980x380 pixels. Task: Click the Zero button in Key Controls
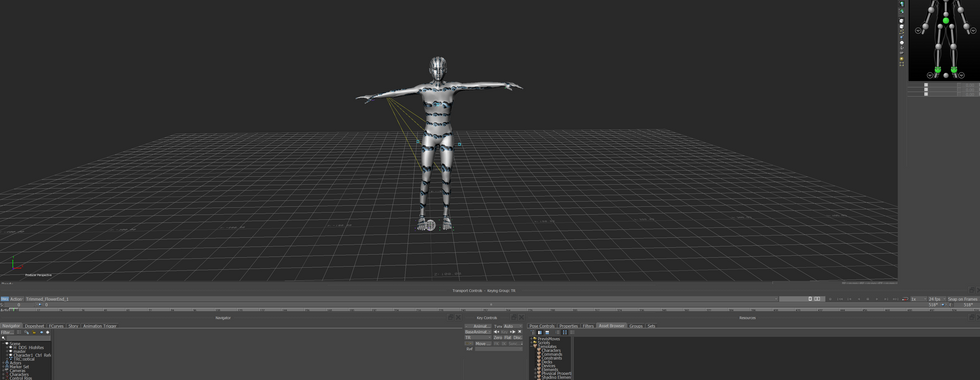pyautogui.click(x=498, y=338)
